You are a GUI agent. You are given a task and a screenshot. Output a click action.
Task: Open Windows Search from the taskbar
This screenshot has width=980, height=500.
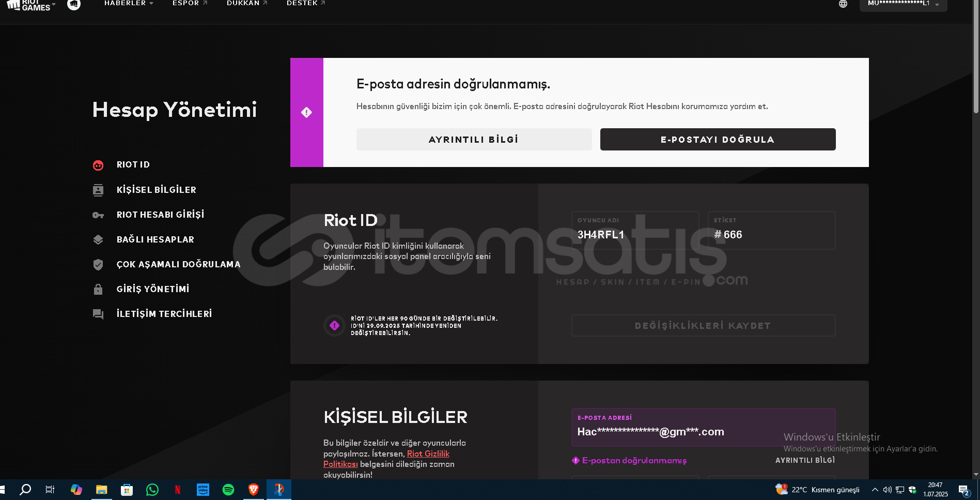[x=25, y=490]
